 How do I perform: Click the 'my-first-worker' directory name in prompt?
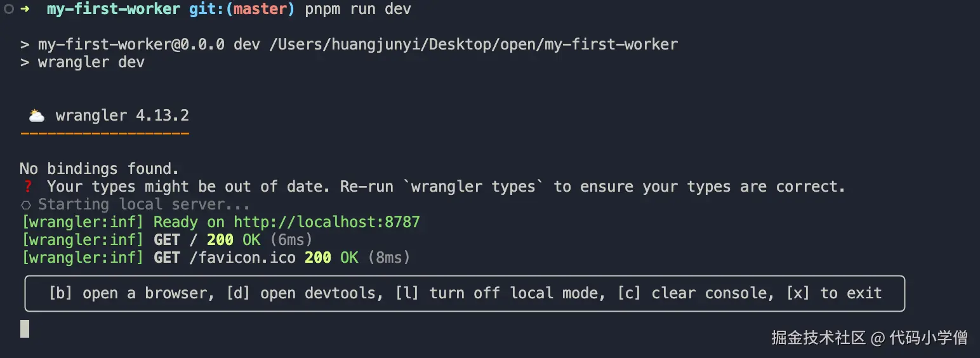pos(114,9)
